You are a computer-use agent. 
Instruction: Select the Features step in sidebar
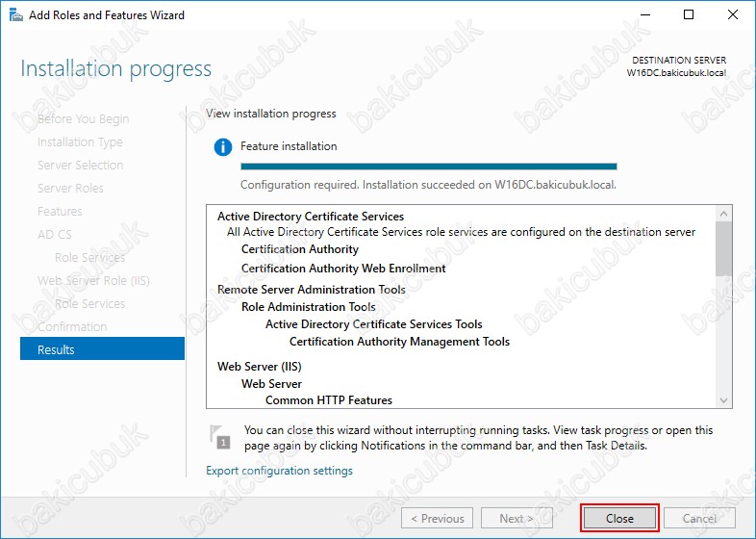coord(60,212)
